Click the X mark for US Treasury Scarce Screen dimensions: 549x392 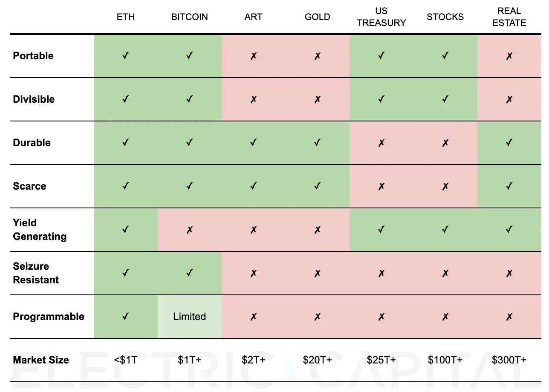tap(381, 186)
